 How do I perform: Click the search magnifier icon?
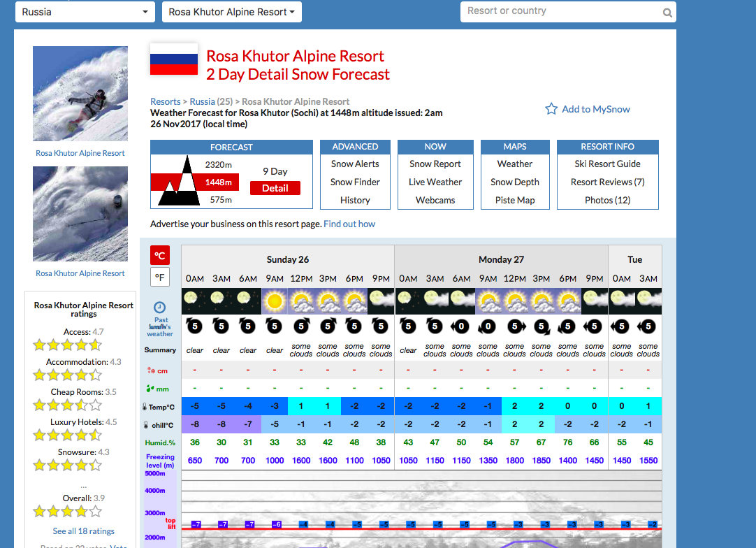tap(667, 13)
